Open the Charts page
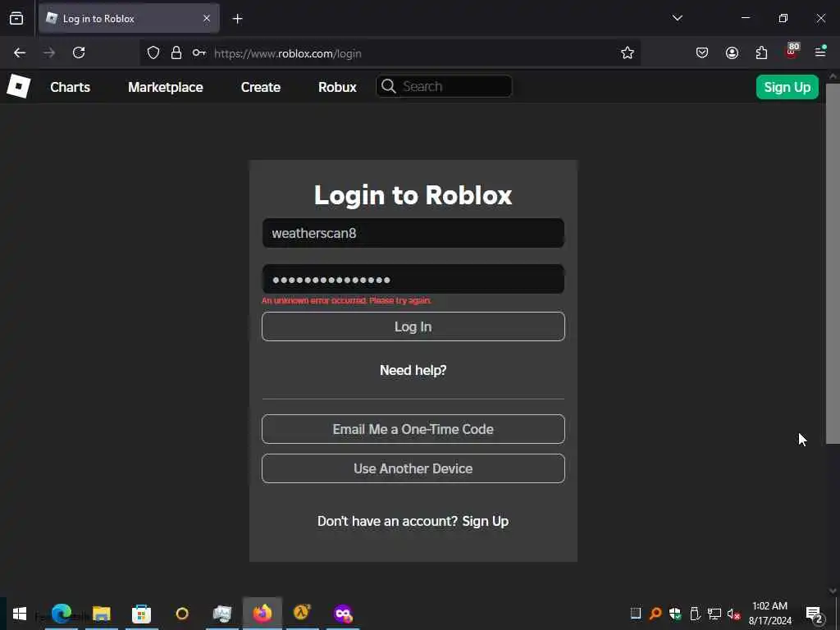The image size is (840, 630). [71, 87]
